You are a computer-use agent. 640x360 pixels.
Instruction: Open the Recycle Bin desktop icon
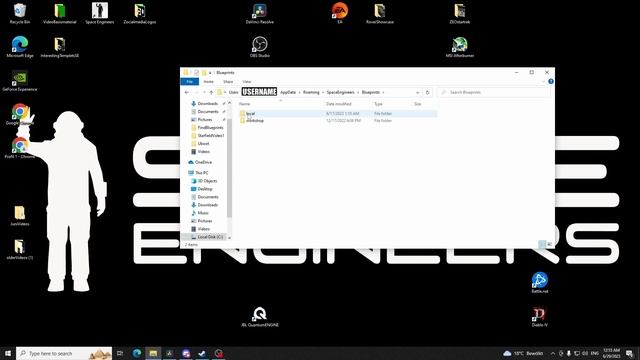pos(20,13)
